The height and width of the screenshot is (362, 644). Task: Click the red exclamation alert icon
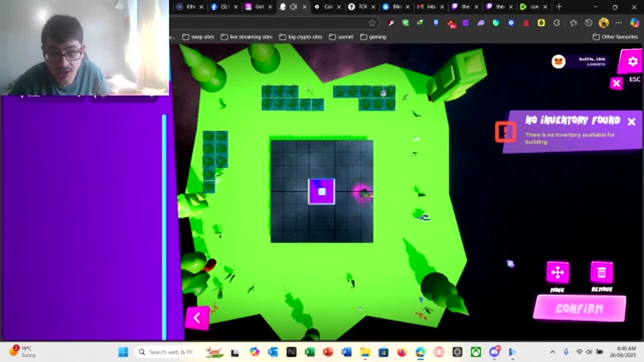click(505, 132)
